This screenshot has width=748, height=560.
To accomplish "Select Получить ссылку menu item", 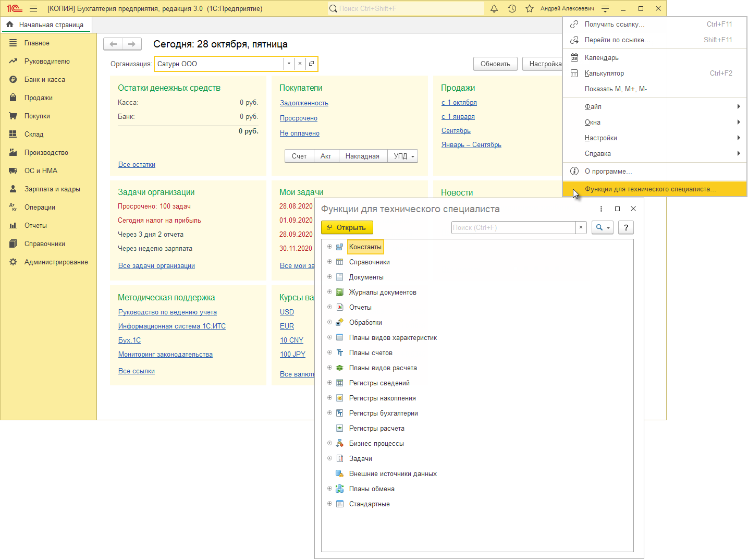I will [x=655, y=24].
